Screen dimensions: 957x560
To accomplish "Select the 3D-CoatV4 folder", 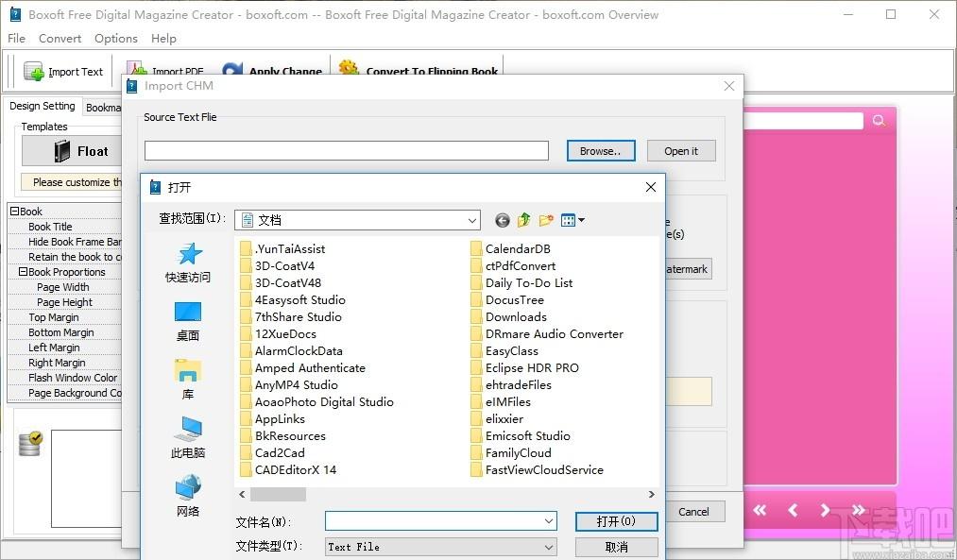I will pos(278,266).
